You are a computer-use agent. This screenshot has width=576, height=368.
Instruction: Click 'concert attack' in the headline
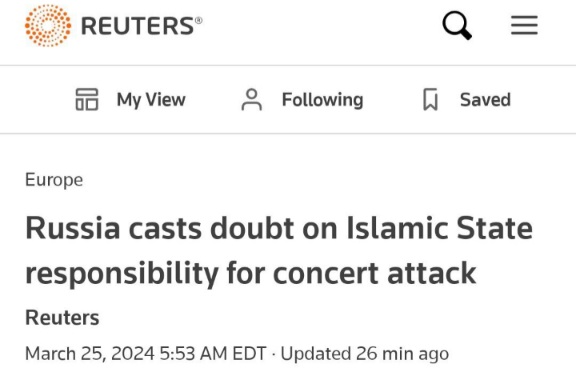click(374, 273)
